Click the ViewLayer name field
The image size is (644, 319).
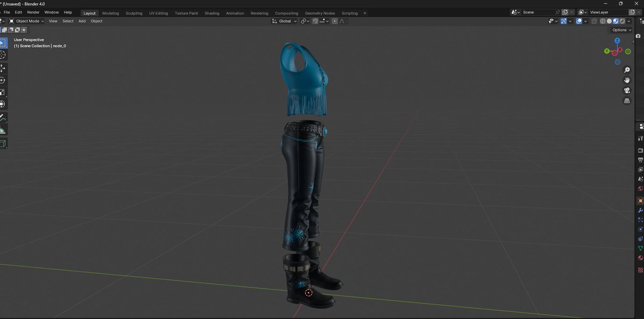[607, 12]
